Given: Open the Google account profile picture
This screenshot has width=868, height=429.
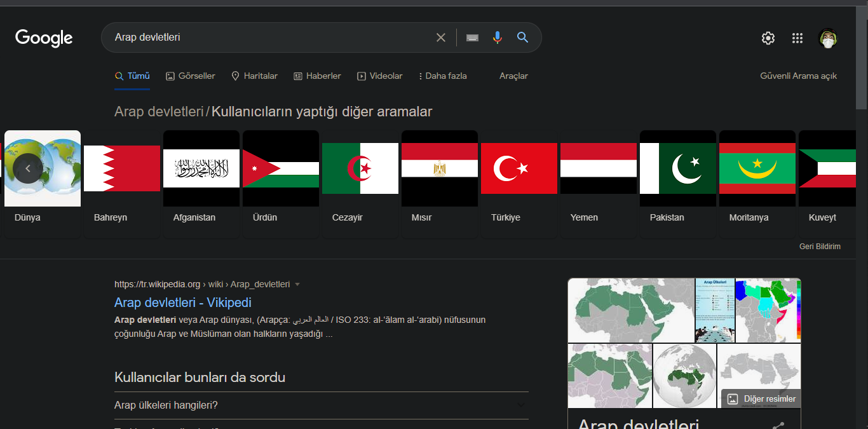Looking at the screenshot, I should [828, 38].
